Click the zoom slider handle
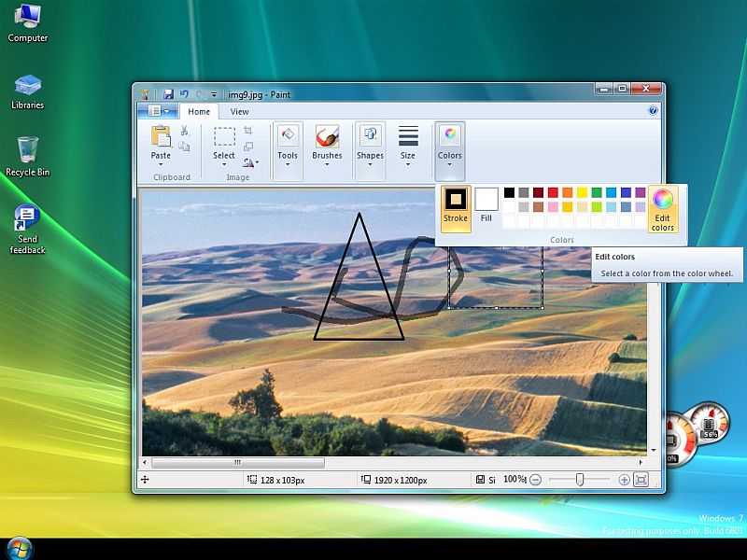Viewport: 747px width, 560px height. (580, 480)
